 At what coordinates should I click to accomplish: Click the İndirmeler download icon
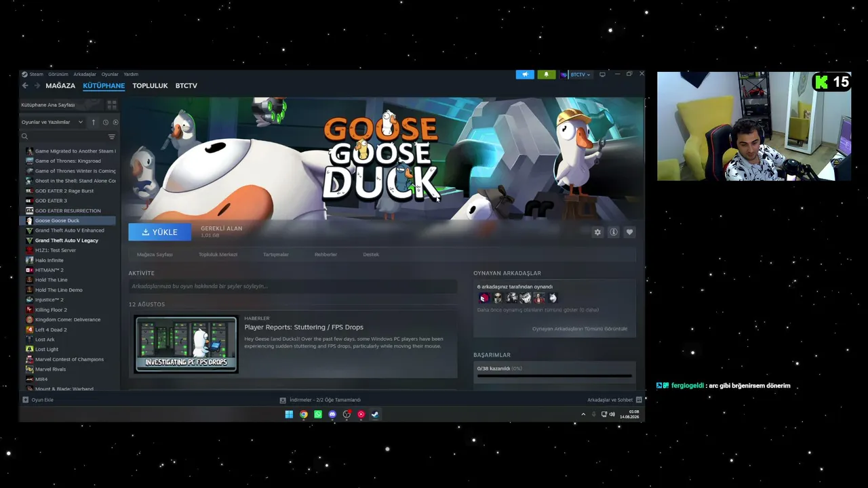283,400
